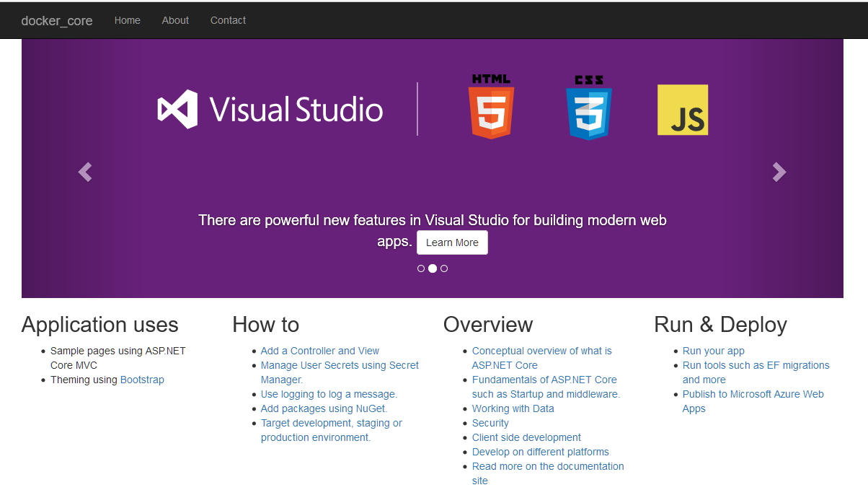Open 'Fundamentals of ASP.NET Core' link
Image resolution: width=868 pixels, height=490 pixels.
(x=546, y=387)
